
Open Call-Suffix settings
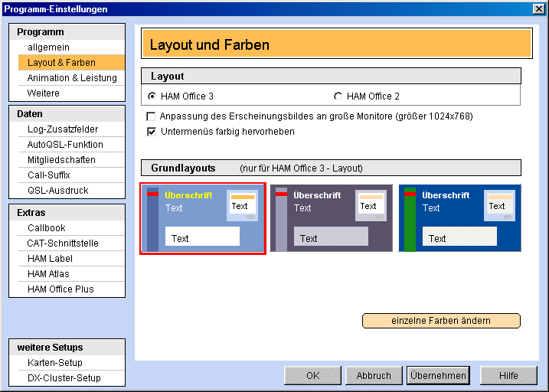click(71, 175)
